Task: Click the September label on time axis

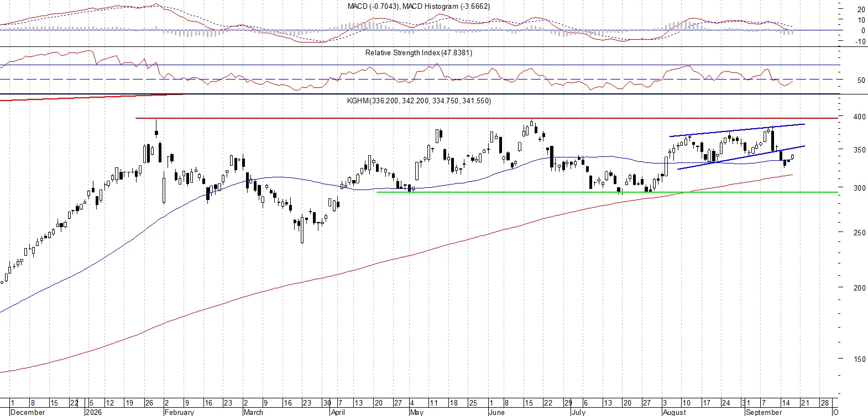Action: coord(764,412)
